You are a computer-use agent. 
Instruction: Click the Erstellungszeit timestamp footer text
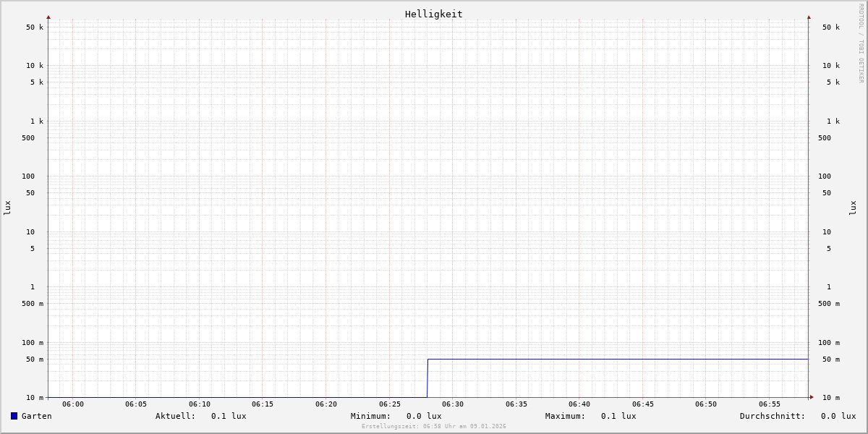(x=434, y=427)
